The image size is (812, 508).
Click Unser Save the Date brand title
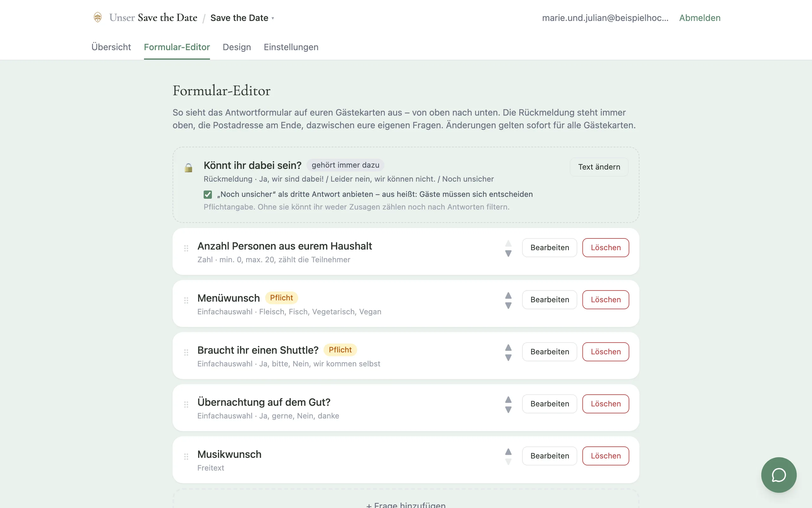[x=153, y=17]
